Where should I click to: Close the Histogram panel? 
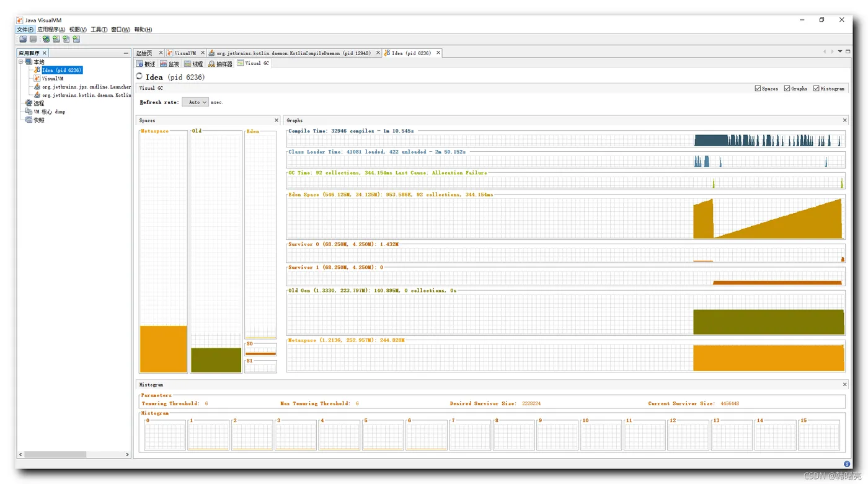click(844, 385)
